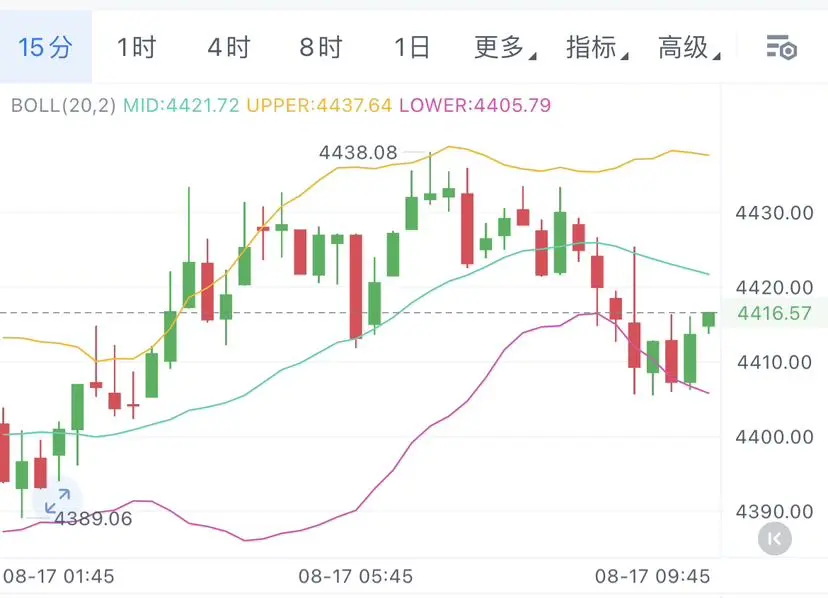This screenshot has width=828, height=598.
Task: Tap the LOWER:4405.79 value label
Action: (x=475, y=105)
